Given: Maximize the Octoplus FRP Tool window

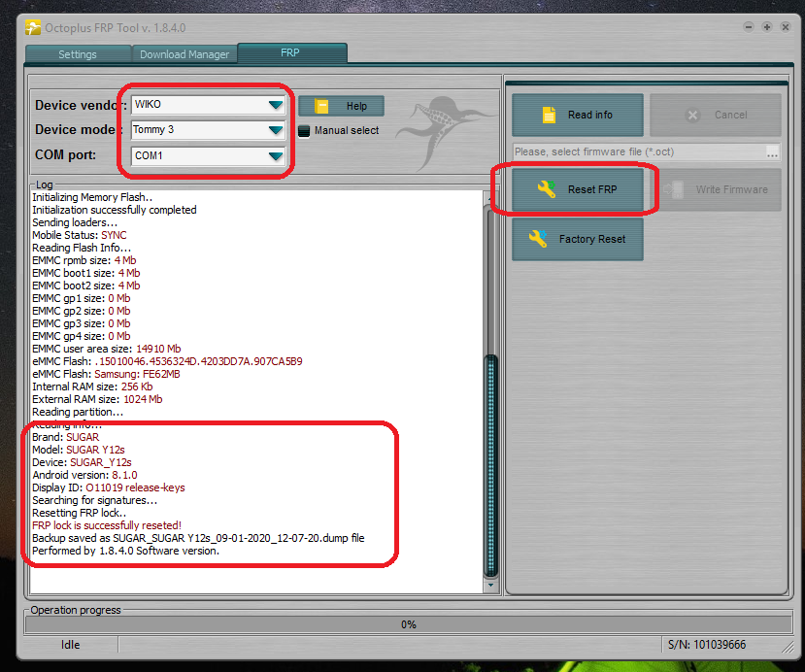Looking at the screenshot, I should 767,27.
